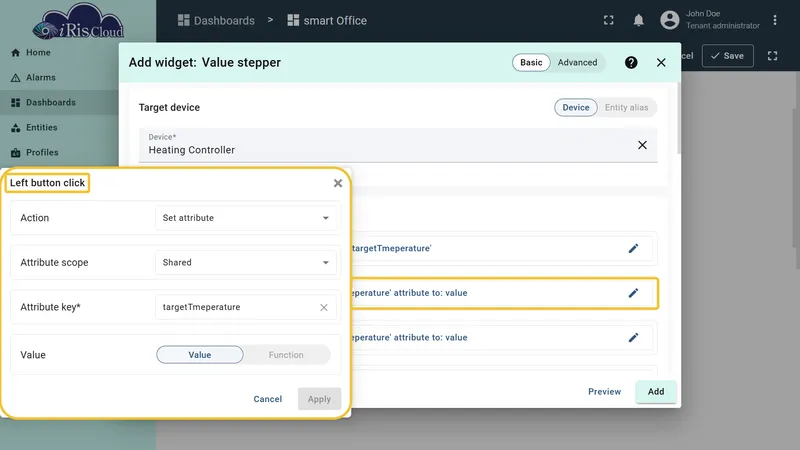The height and width of the screenshot is (450, 800).
Task: Open John Doe user avatar
Action: (x=669, y=20)
